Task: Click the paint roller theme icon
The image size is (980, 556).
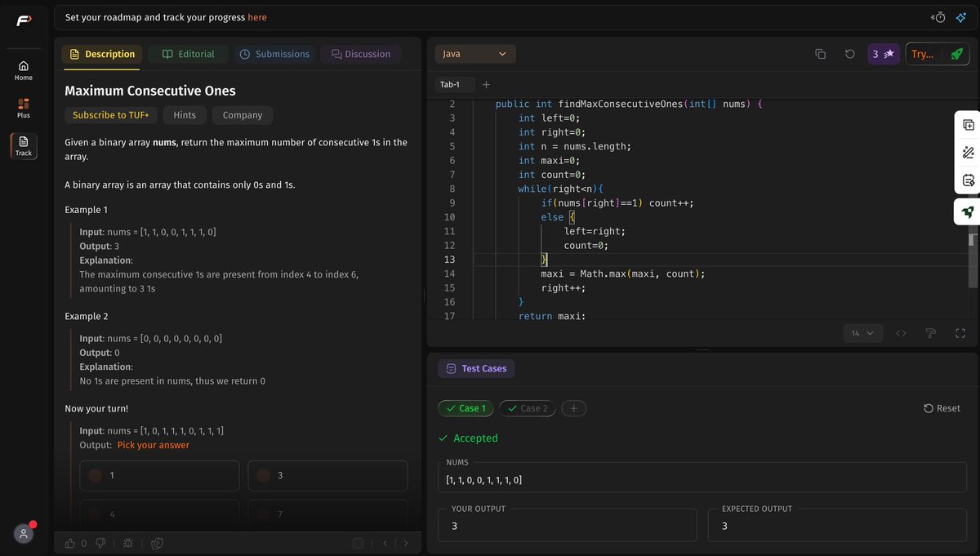Action: click(x=931, y=333)
